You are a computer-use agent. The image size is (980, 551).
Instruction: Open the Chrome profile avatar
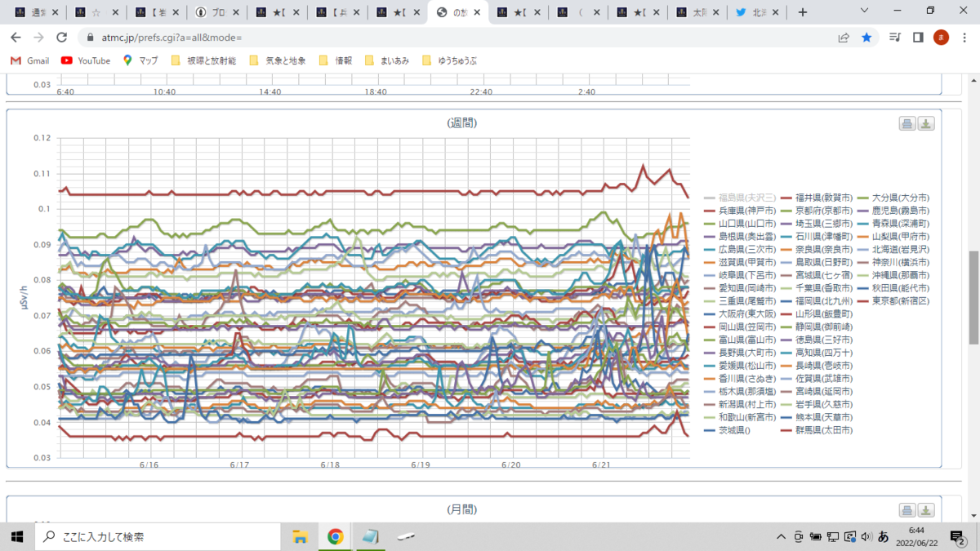[x=941, y=38]
